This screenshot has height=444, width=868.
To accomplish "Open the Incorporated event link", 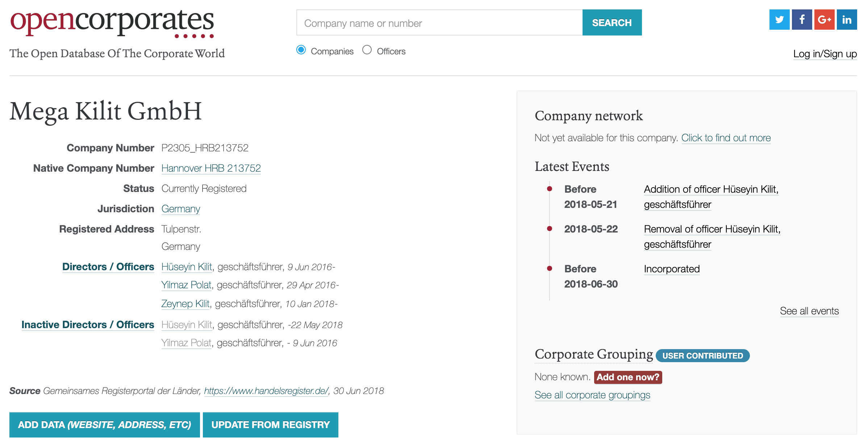I will tap(672, 269).
